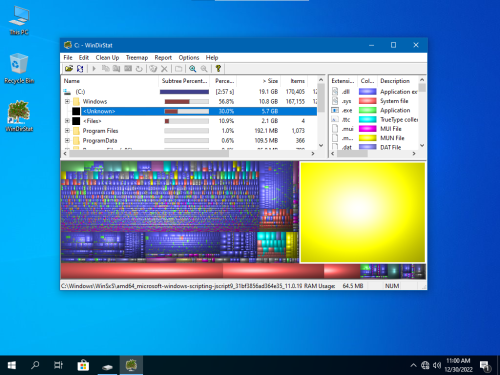Click the large yellow treemap block

(x=363, y=212)
